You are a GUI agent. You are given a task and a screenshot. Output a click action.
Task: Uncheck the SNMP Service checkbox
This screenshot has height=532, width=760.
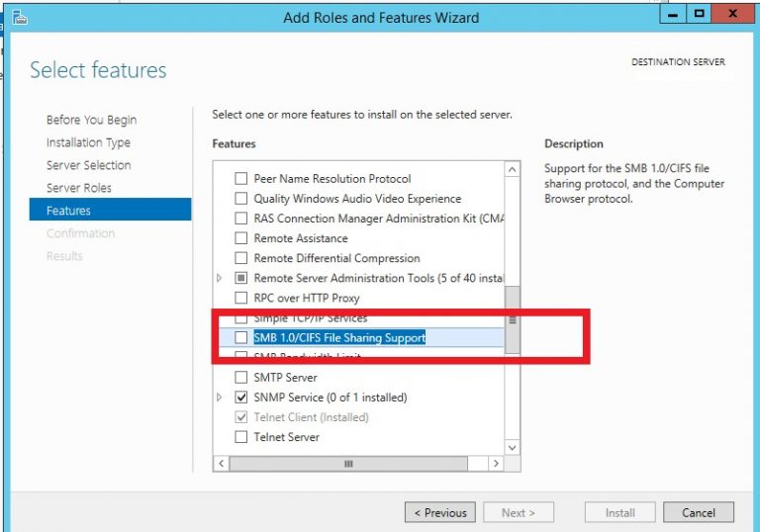click(x=240, y=398)
